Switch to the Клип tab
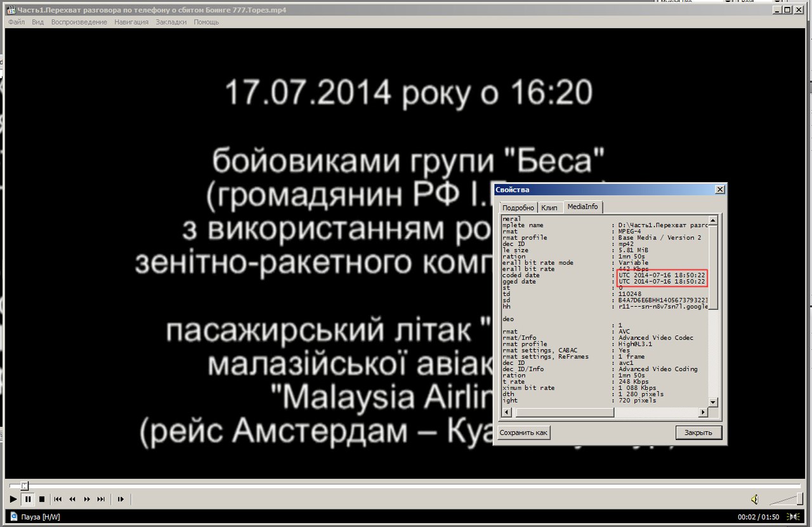Image resolution: width=812 pixels, height=527 pixels. [549, 208]
